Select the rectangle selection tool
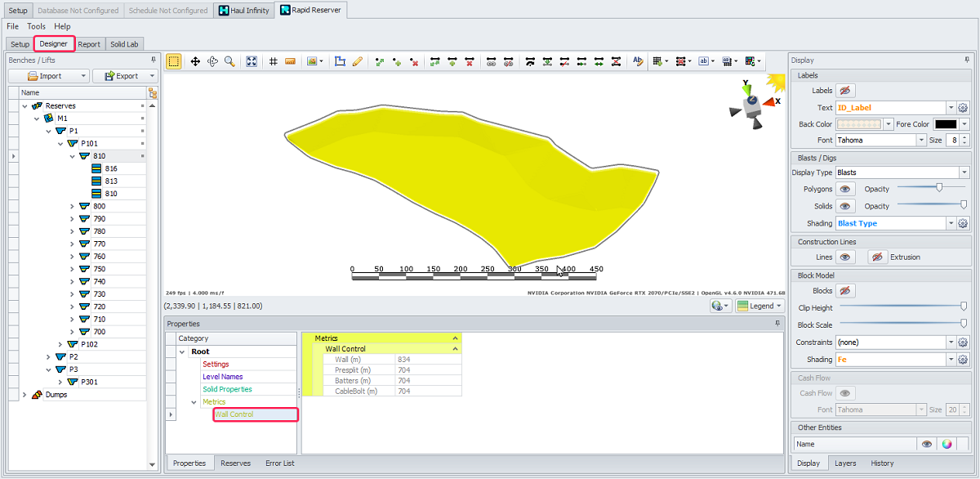Viewport: 980px width, 479px height. pyautogui.click(x=174, y=61)
